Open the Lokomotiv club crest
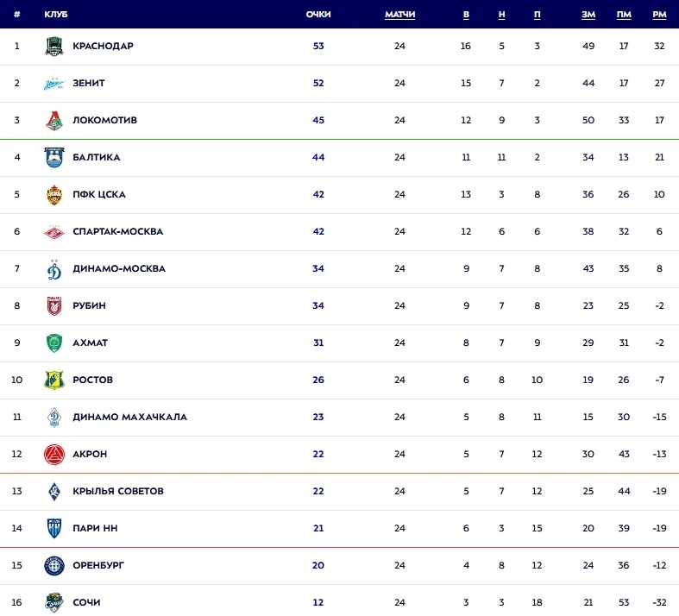The image size is (679, 616). click(54, 120)
